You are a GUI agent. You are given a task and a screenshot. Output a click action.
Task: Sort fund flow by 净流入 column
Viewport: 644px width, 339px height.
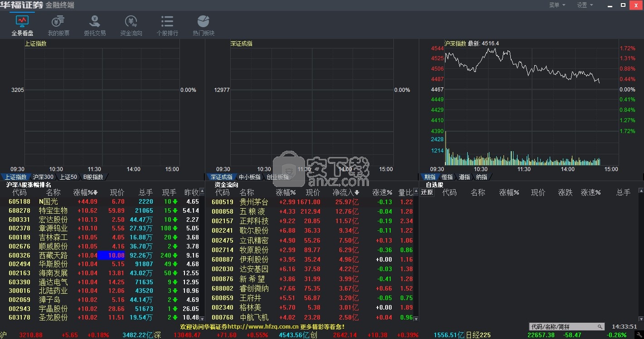coord(346,193)
